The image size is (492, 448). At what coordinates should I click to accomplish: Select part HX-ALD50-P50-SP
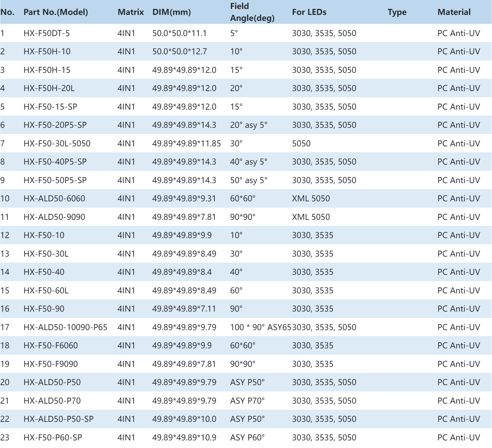(59, 419)
